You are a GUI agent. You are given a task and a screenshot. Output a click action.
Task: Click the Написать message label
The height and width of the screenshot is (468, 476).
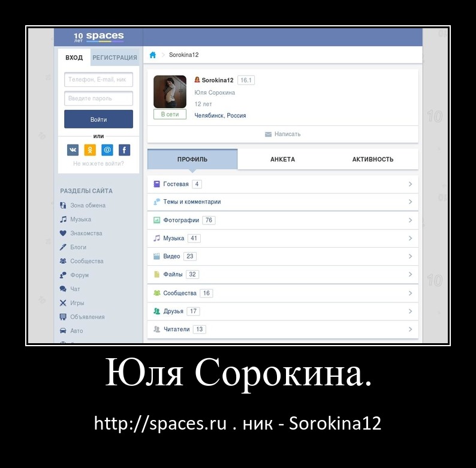tap(288, 134)
